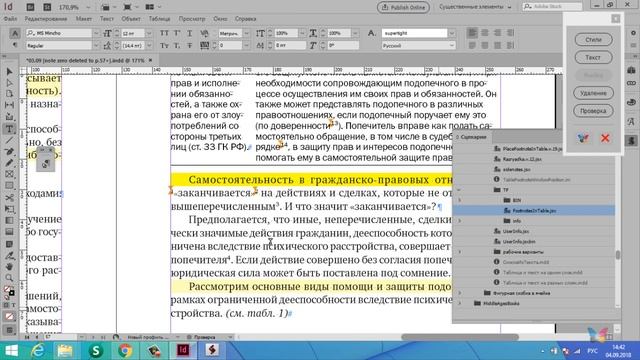Select the Rectangle Frame tool

point(9,174)
